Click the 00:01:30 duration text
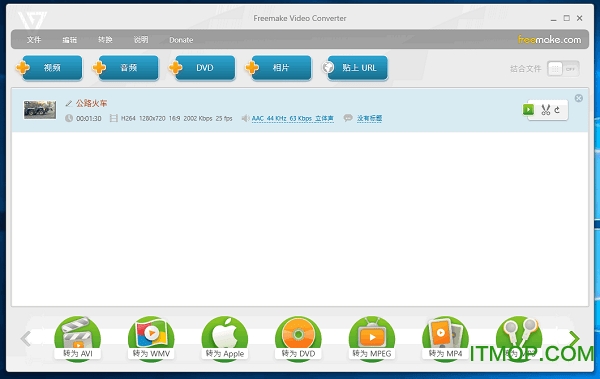This screenshot has height=379, width=600. [x=89, y=119]
